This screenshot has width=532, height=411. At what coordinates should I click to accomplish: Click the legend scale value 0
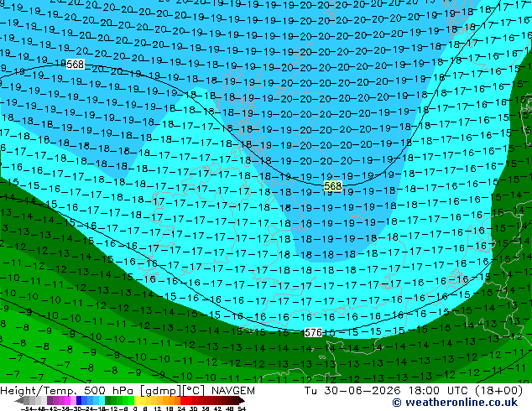[135, 408]
